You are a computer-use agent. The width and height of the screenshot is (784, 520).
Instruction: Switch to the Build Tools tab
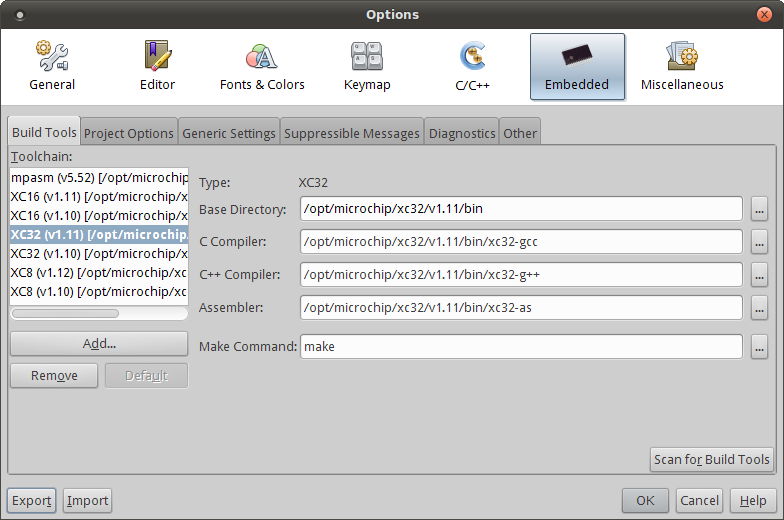44,132
